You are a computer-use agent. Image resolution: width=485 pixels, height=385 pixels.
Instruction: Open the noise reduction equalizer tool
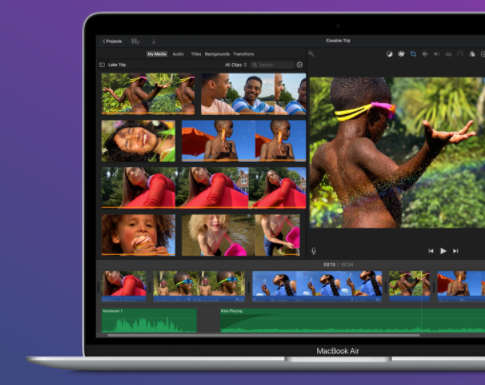(448, 54)
